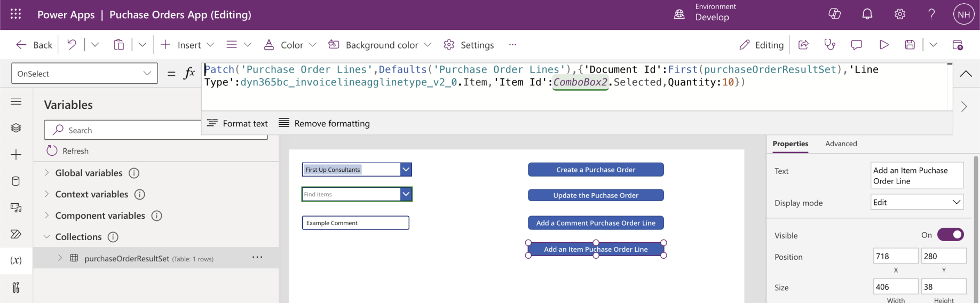Open the Tree view layers icon
The height and width of the screenshot is (303, 980).
click(x=16, y=128)
